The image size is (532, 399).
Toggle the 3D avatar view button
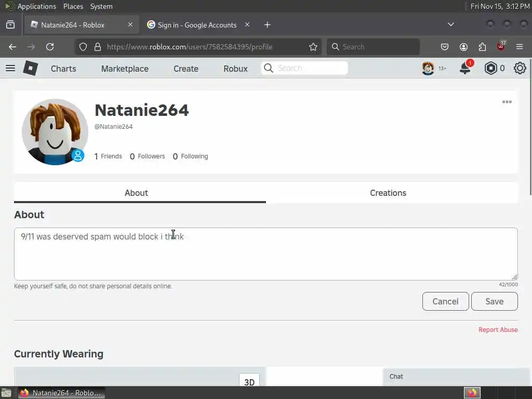click(249, 380)
